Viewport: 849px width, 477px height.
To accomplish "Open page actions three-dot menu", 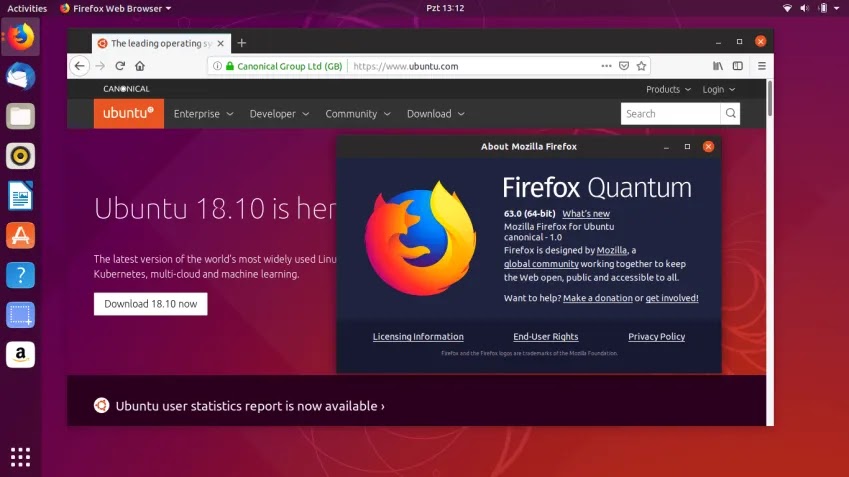I will 606,66.
